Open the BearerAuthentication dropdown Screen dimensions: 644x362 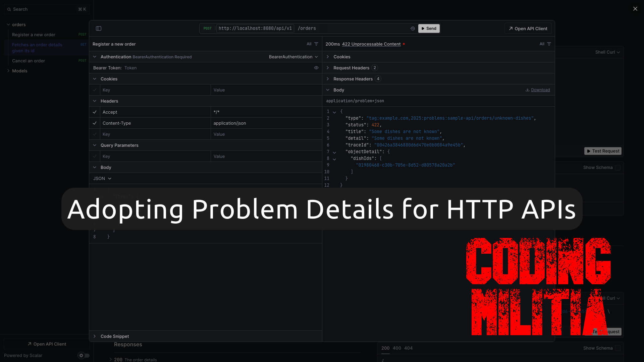[293, 57]
